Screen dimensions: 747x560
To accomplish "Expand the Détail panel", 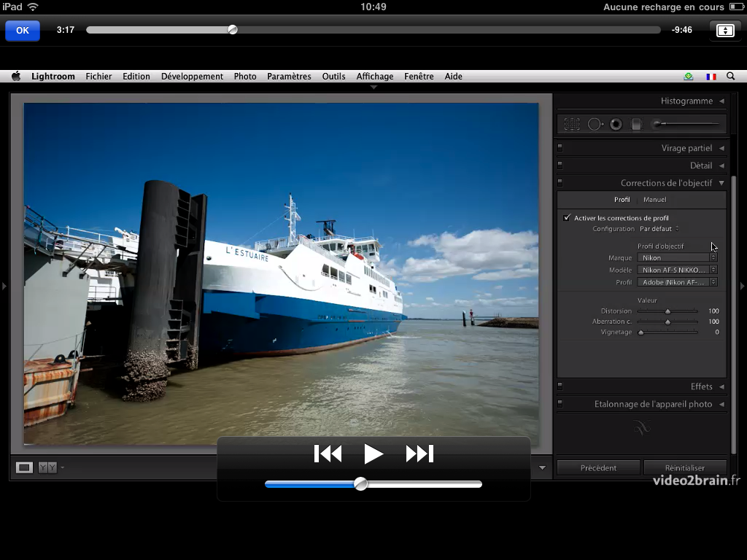I will 721,166.
